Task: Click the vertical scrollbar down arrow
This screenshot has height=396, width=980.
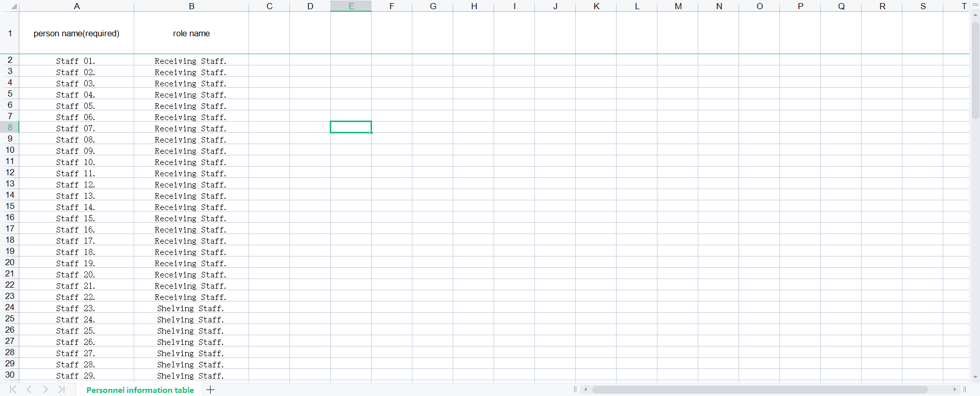Action: [975, 377]
